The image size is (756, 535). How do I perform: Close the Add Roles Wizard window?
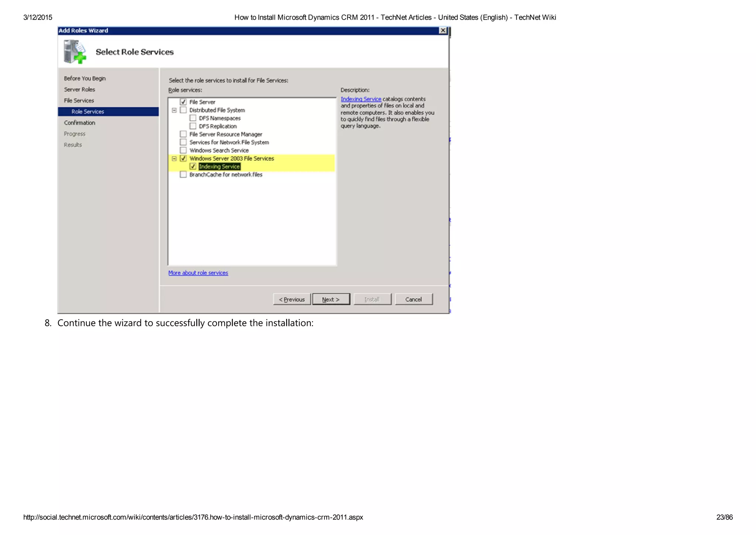[x=443, y=30]
